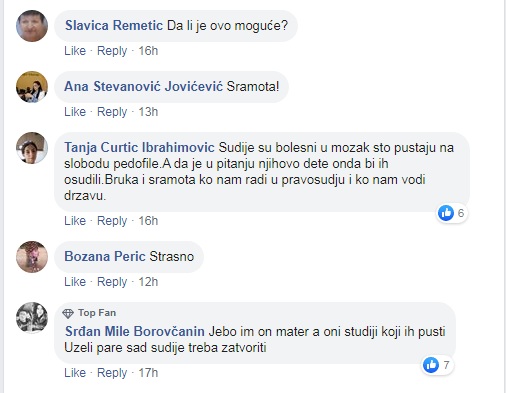Like Srđan Mile Borovčanin's comment

click(75, 373)
